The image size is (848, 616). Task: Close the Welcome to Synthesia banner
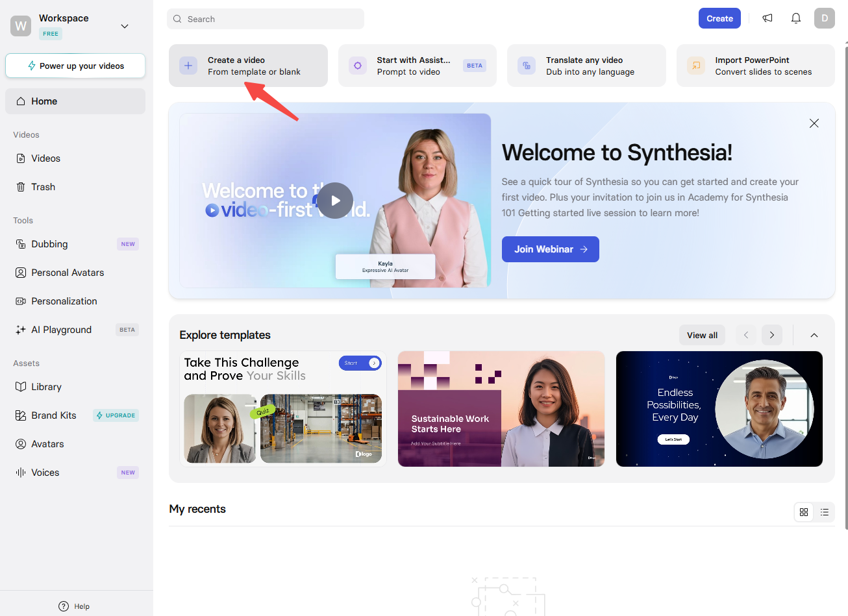[x=814, y=123]
